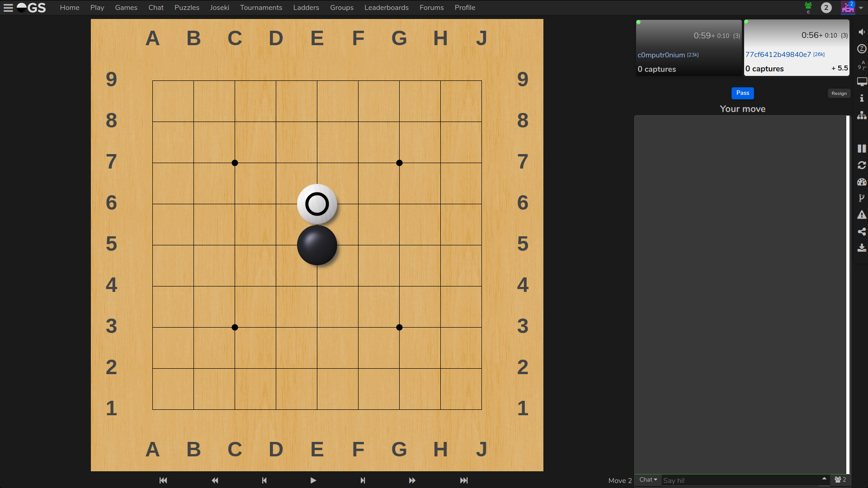This screenshot has width=868, height=488.
Task: Click the 'Move 2' move counter
Action: [x=620, y=481]
